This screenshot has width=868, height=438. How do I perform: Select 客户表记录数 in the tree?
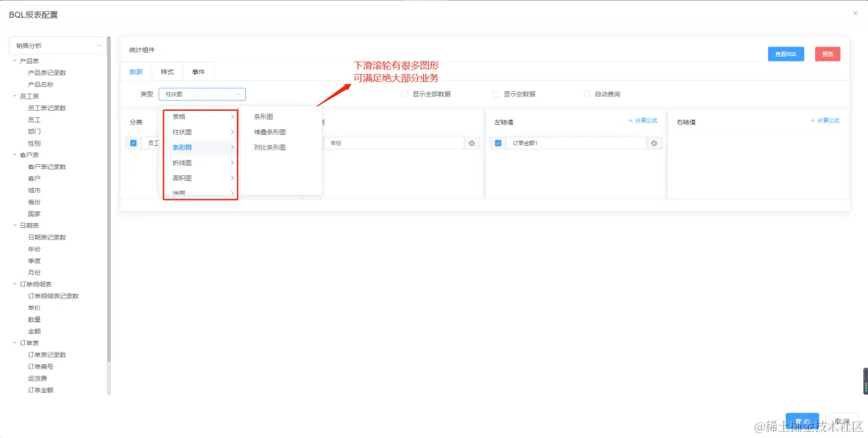(47, 167)
